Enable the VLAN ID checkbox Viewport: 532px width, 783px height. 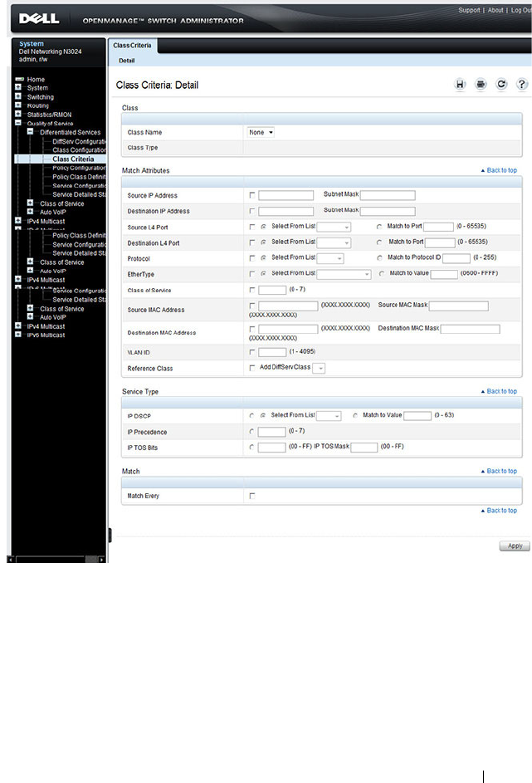click(252, 353)
